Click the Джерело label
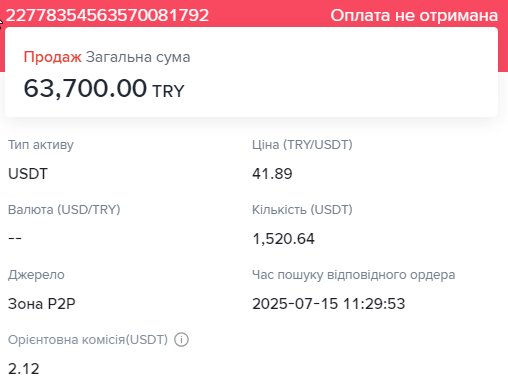 coord(36,275)
